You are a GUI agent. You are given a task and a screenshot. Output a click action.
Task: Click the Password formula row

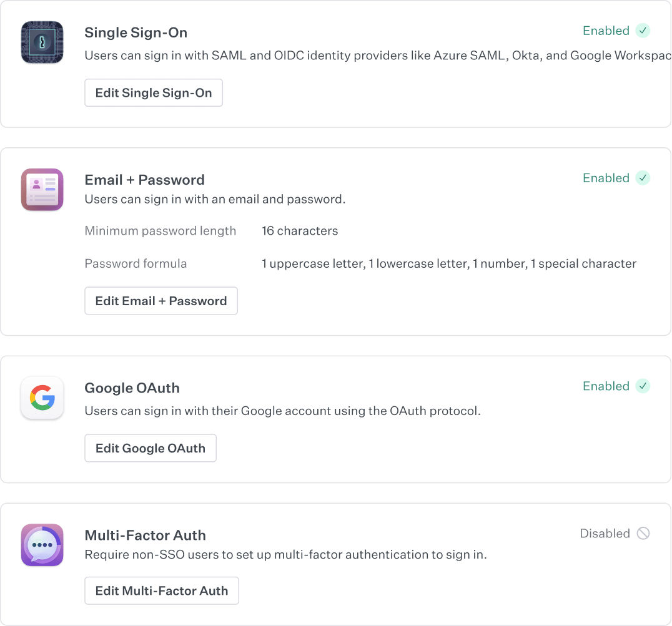tap(136, 263)
